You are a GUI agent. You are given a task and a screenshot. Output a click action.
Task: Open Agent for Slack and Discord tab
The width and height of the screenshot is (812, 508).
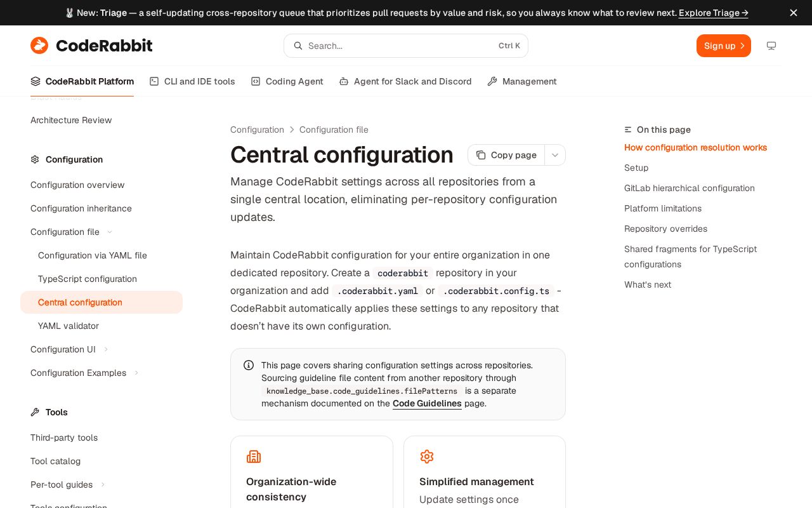pos(405,81)
